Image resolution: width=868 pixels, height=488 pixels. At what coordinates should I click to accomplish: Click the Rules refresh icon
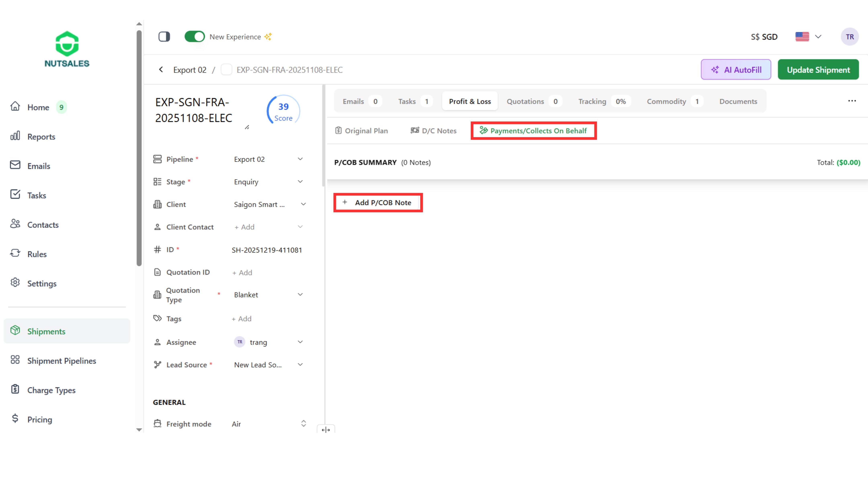(x=15, y=253)
